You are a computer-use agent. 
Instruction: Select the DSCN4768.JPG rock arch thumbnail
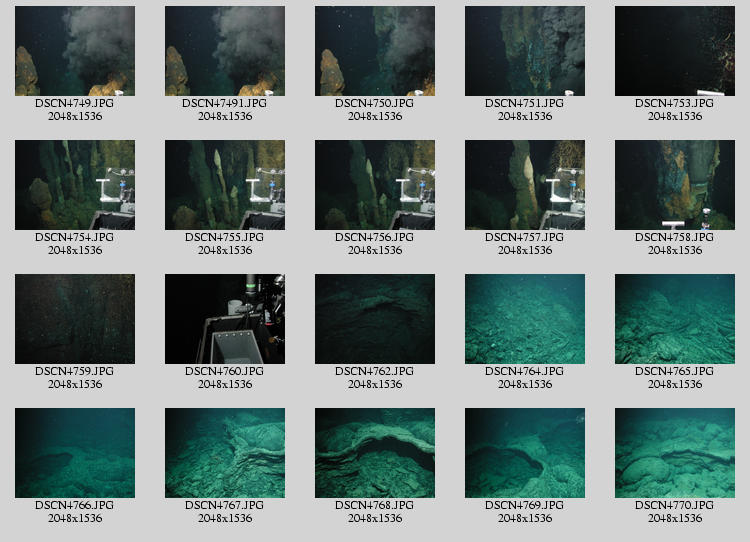(375, 453)
